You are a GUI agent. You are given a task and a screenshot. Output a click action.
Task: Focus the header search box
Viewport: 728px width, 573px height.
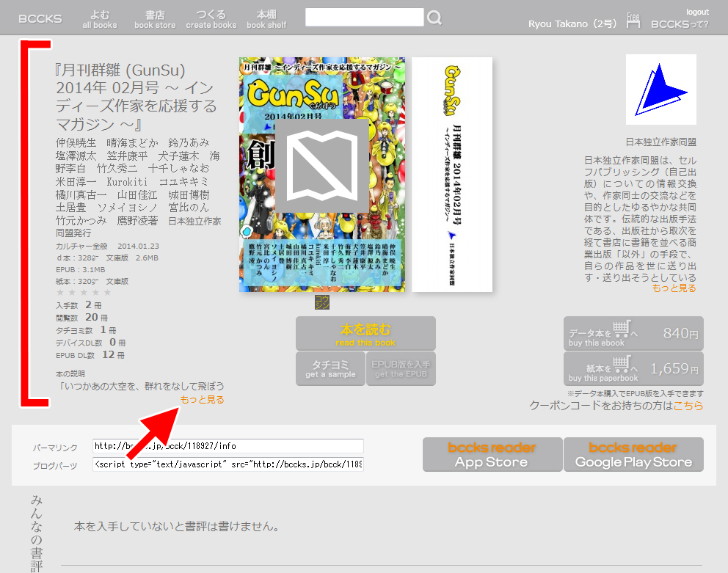(365, 17)
